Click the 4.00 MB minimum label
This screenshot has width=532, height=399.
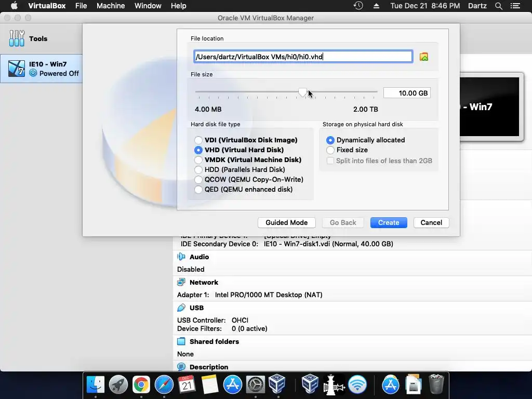208,109
